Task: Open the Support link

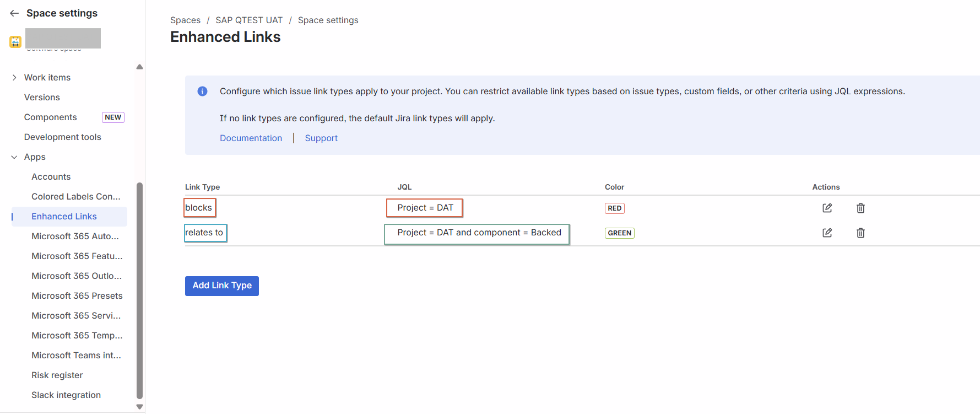Action: (x=321, y=138)
